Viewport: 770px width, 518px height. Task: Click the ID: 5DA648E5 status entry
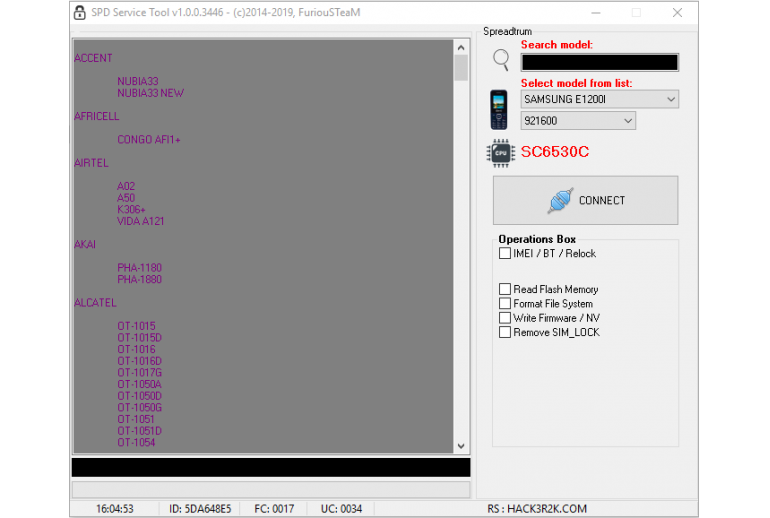coord(200,509)
